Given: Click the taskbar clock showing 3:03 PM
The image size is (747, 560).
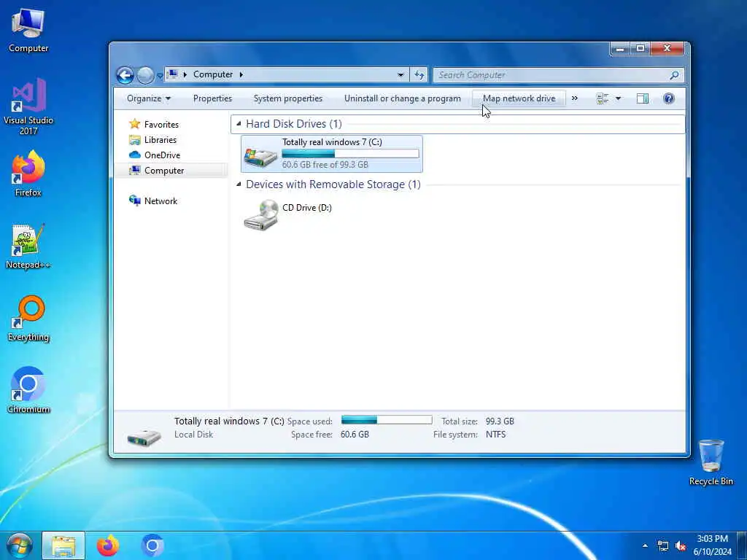Looking at the screenshot, I should tap(712, 545).
